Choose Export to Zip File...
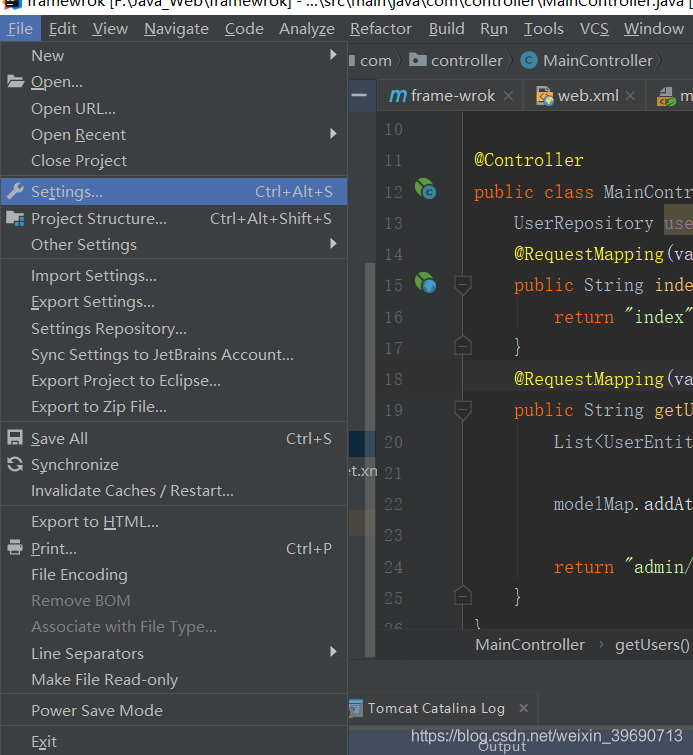Viewport: 693px width, 755px height. pos(174,407)
